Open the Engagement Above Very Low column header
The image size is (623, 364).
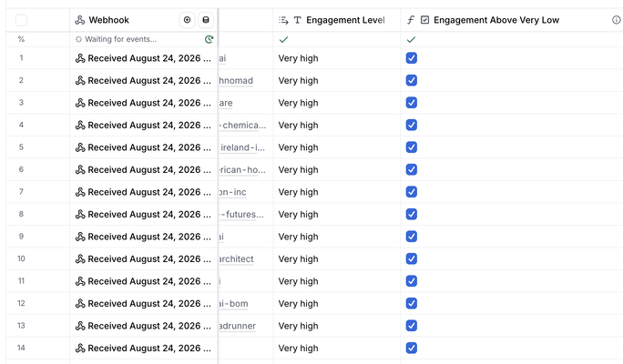[511, 20]
